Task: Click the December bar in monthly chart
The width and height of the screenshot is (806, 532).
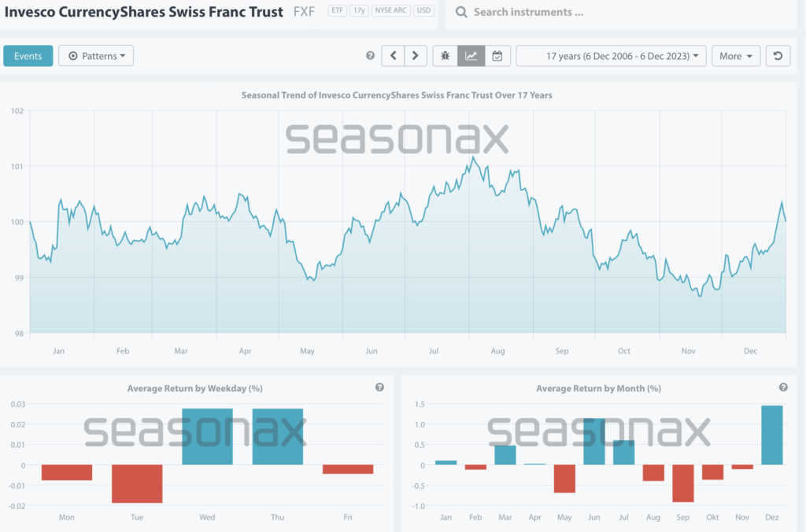Action: click(773, 435)
